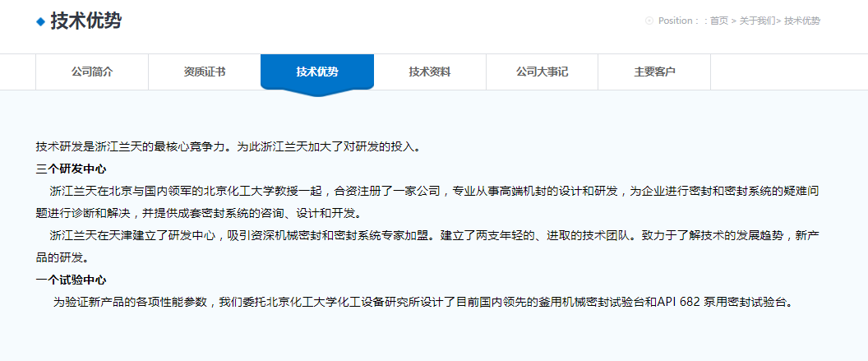Switch to the 资质证书 tab
The width and height of the screenshot is (868, 361).
click(x=205, y=72)
